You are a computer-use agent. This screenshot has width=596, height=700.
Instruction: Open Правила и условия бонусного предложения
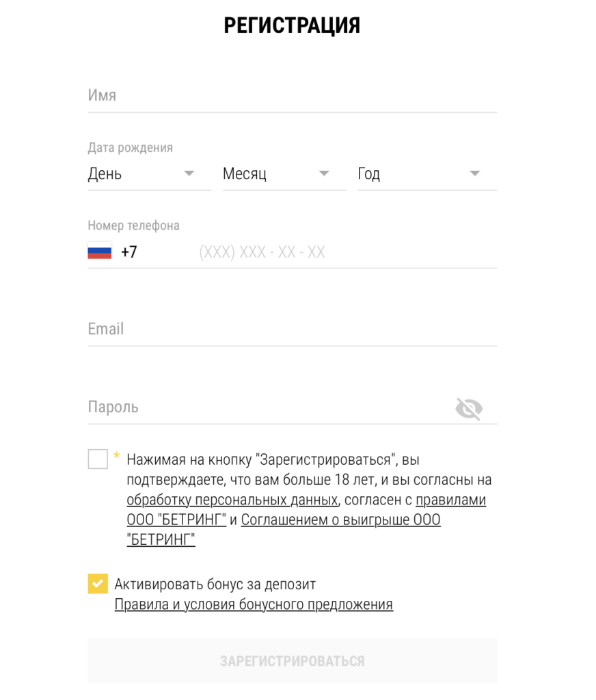coord(252,604)
